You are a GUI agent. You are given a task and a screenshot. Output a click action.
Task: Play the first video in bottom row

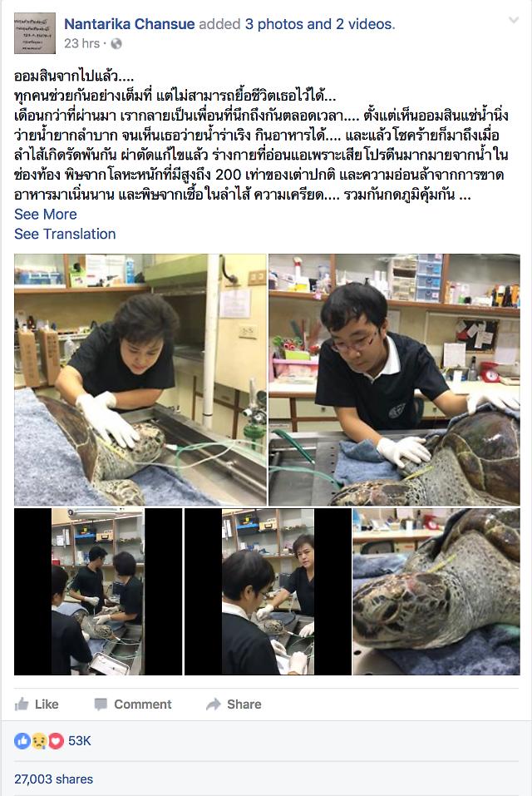coord(98,592)
